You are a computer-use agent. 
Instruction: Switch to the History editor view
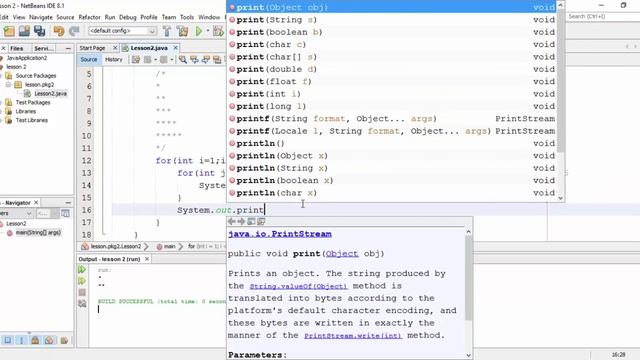coord(114,60)
